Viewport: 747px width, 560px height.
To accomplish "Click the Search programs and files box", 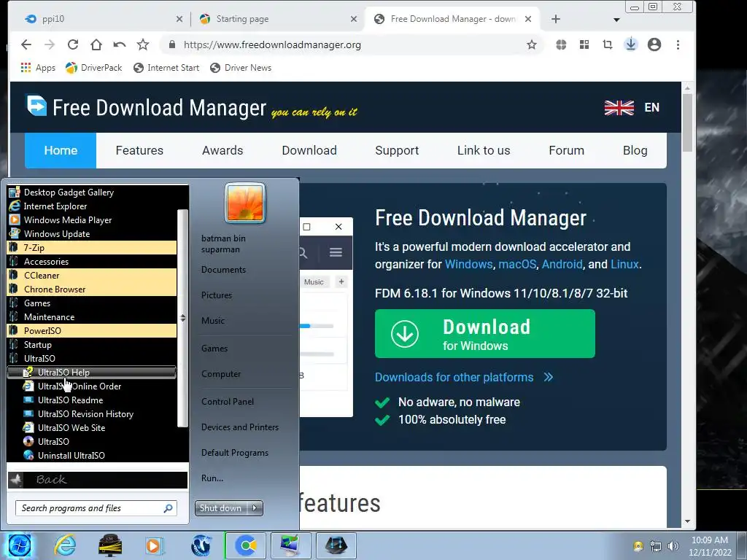I will pyautogui.click(x=96, y=508).
